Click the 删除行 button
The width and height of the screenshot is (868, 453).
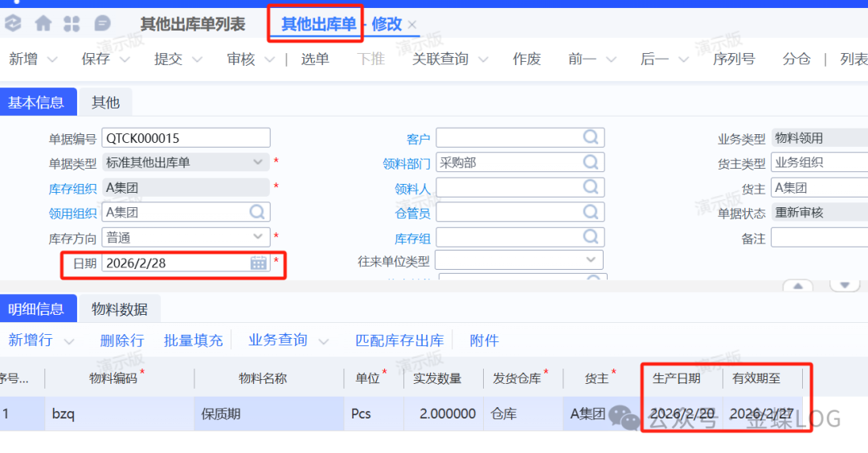[121, 341]
